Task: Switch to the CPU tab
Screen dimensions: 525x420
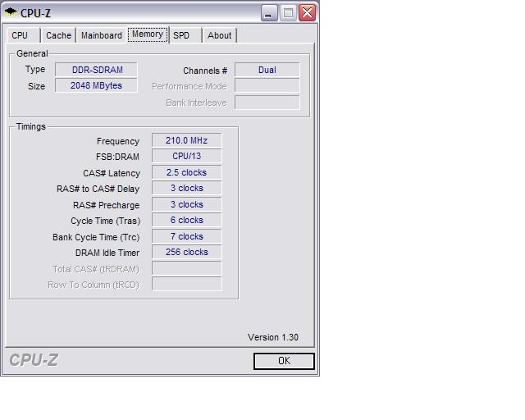Action: pyautogui.click(x=24, y=35)
